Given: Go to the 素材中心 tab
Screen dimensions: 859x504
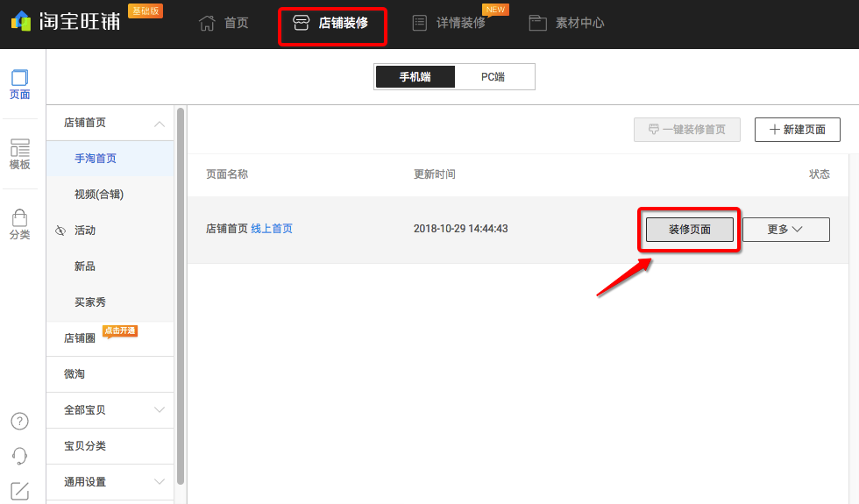Looking at the screenshot, I should [566, 23].
